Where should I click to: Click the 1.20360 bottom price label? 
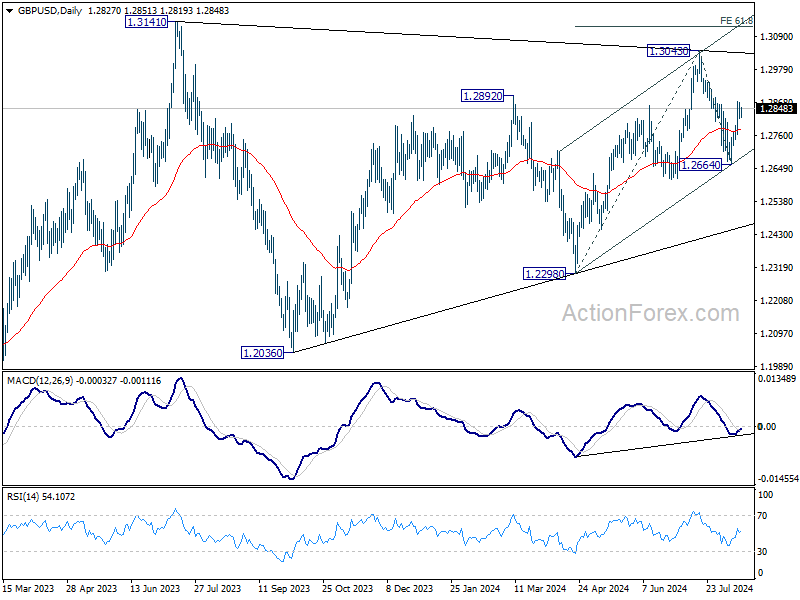point(262,353)
